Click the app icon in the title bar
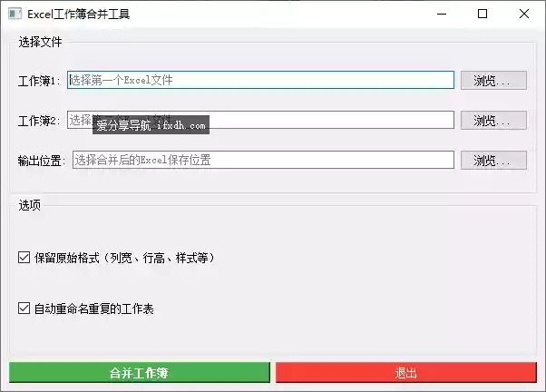The image size is (546, 392). (15, 14)
